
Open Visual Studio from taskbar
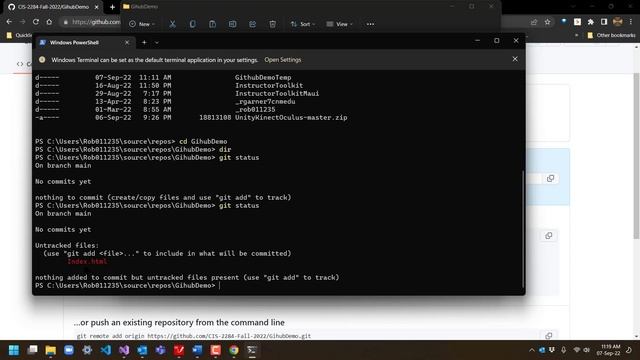point(124,350)
